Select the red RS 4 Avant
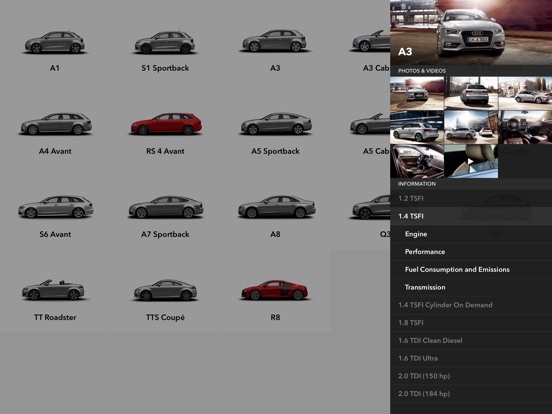Viewport: 552px width, 414px height. pos(166,124)
